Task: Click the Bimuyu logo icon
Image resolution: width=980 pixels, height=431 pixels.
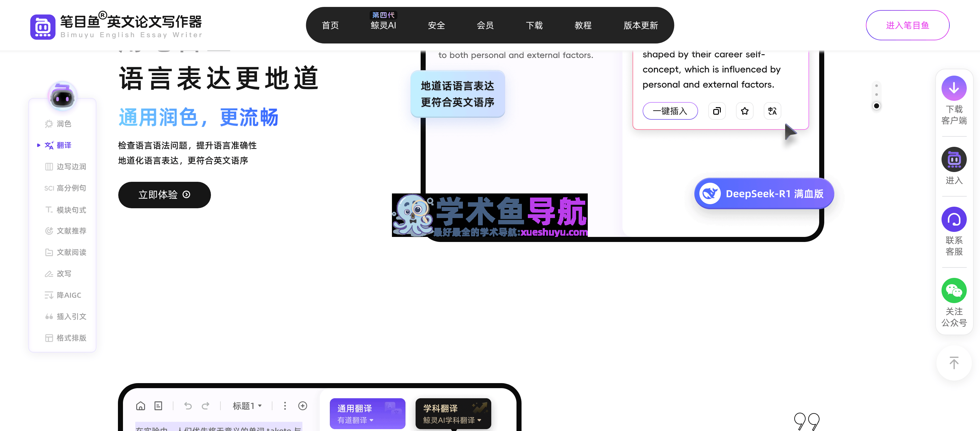Action: pos(43,26)
